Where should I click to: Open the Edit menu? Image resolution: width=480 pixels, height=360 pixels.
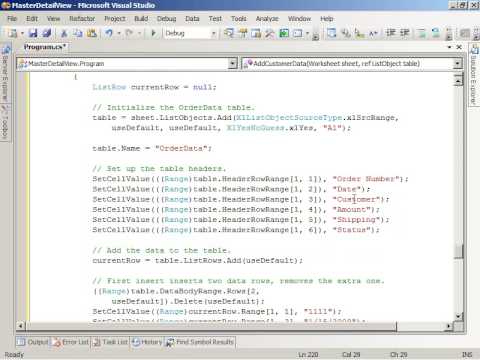click(x=32, y=19)
